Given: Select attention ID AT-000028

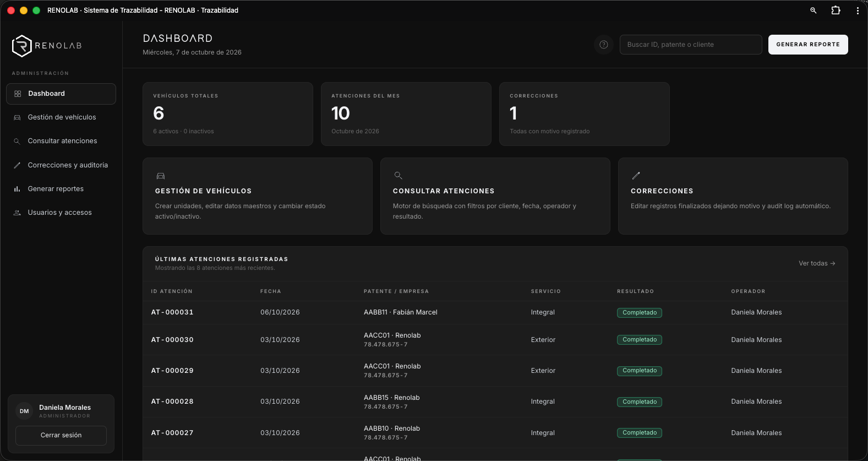Looking at the screenshot, I should click(x=172, y=402).
